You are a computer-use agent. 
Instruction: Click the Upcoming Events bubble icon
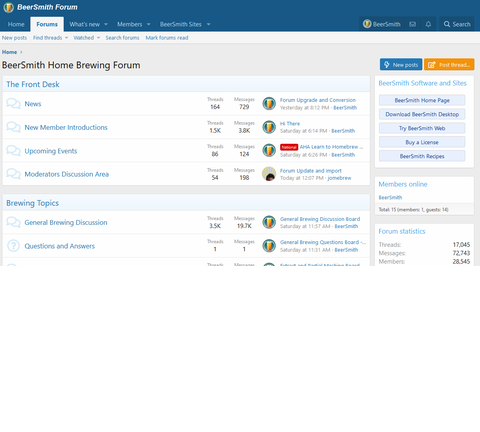coord(13,151)
